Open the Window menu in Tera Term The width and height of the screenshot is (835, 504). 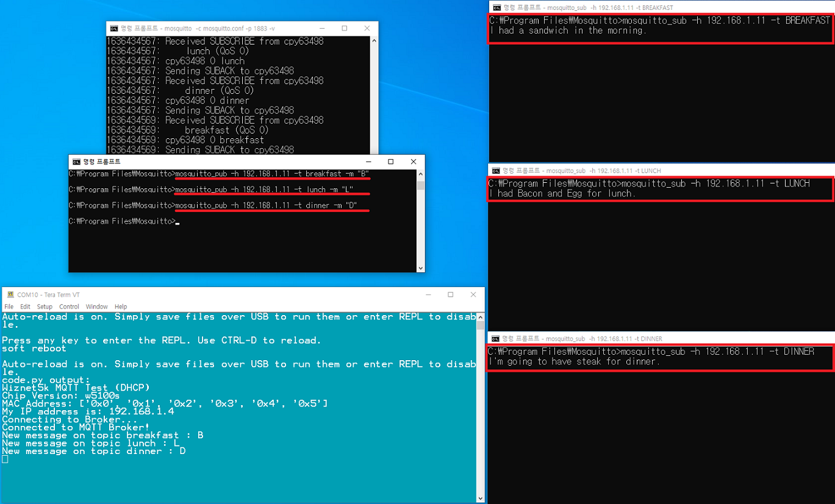[96, 307]
